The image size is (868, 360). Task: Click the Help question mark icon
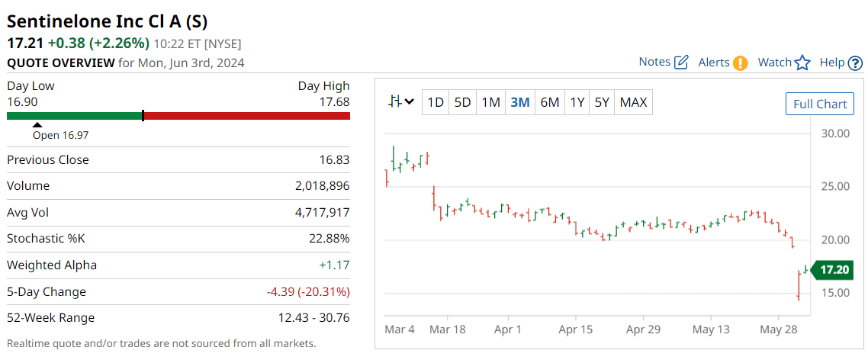(855, 63)
